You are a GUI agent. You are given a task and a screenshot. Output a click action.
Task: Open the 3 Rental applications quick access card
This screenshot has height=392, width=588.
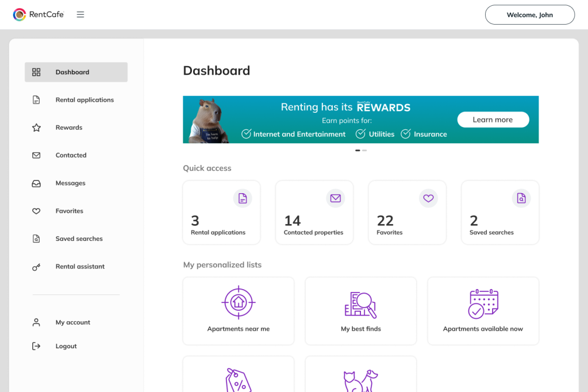point(222,213)
